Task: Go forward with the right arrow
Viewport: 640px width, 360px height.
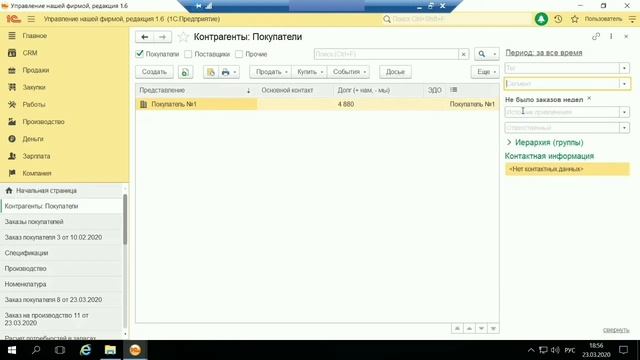Action: 162,37
